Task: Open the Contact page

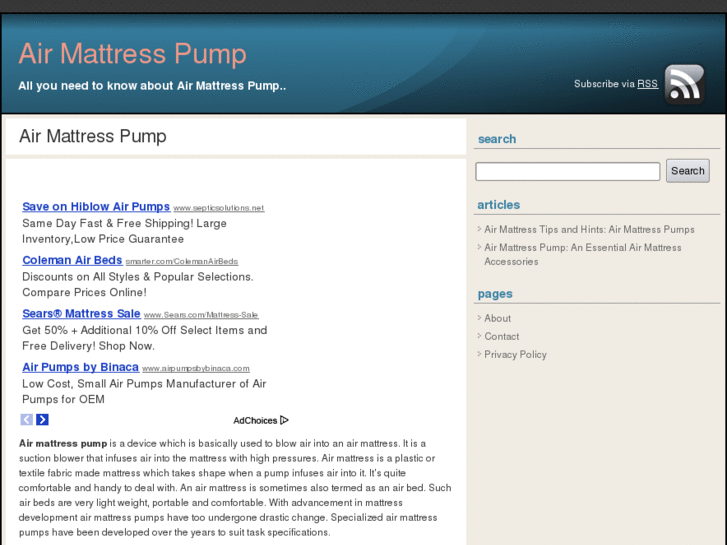Action: [502, 336]
